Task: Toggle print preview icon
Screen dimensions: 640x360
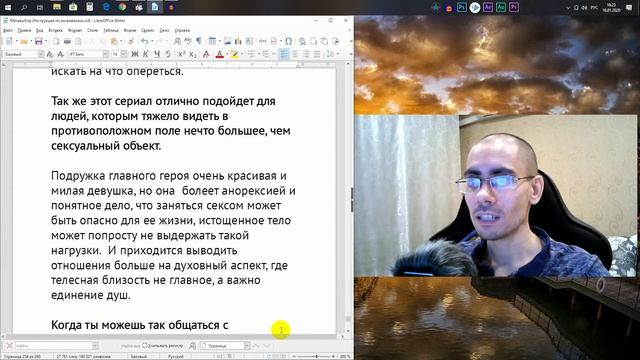Action: coord(78,41)
